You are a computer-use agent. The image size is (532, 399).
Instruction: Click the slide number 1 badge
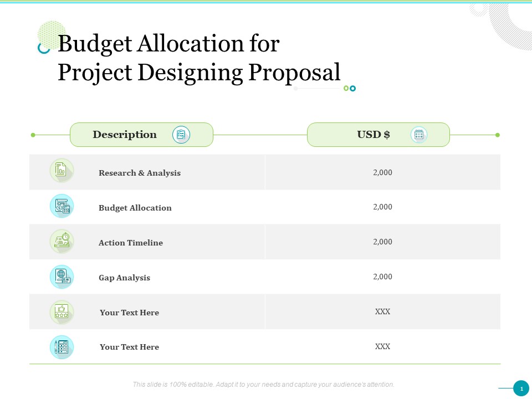pyautogui.click(x=521, y=388)
